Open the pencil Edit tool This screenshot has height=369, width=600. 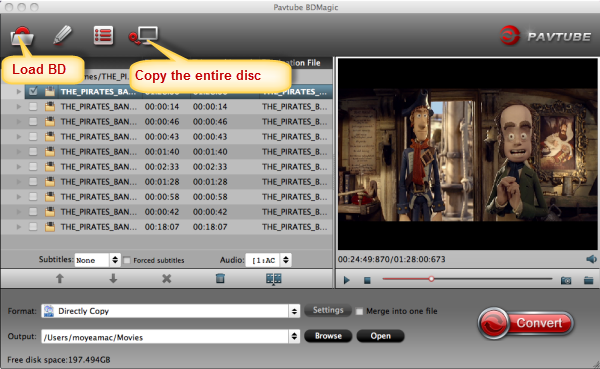(x=62, y=35)
